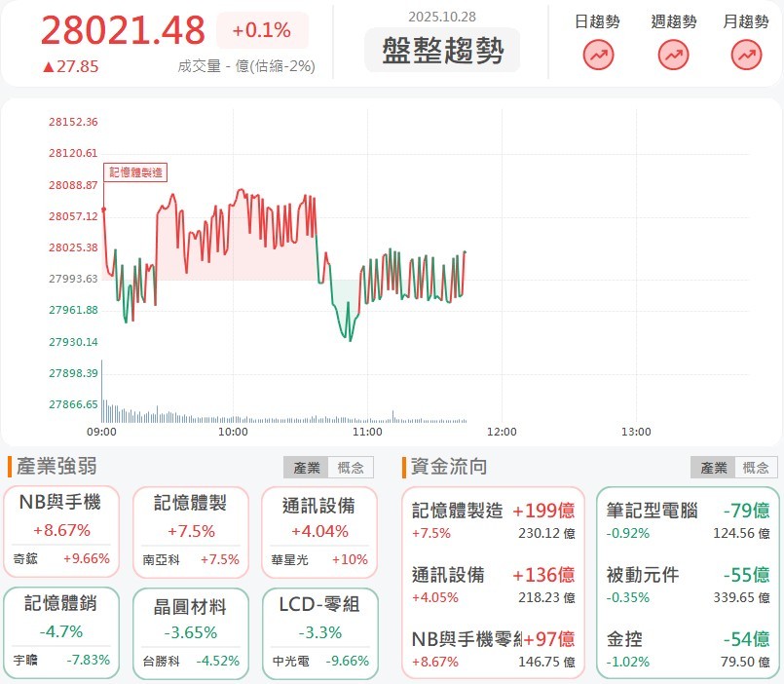Open the NB與手機 sector card
Image resolution: width=784 pixels, height=684 pixels.
[60, 530]
